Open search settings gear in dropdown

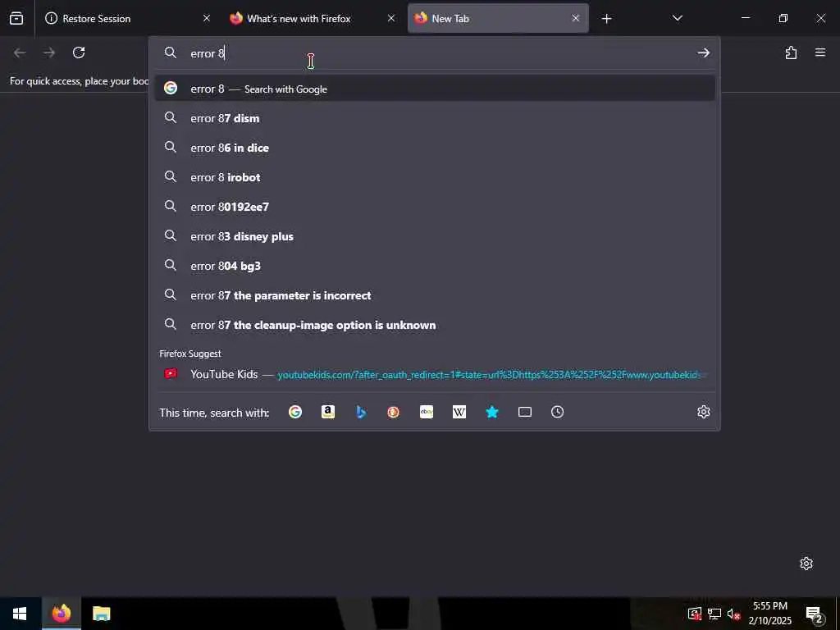click(703, 412)
